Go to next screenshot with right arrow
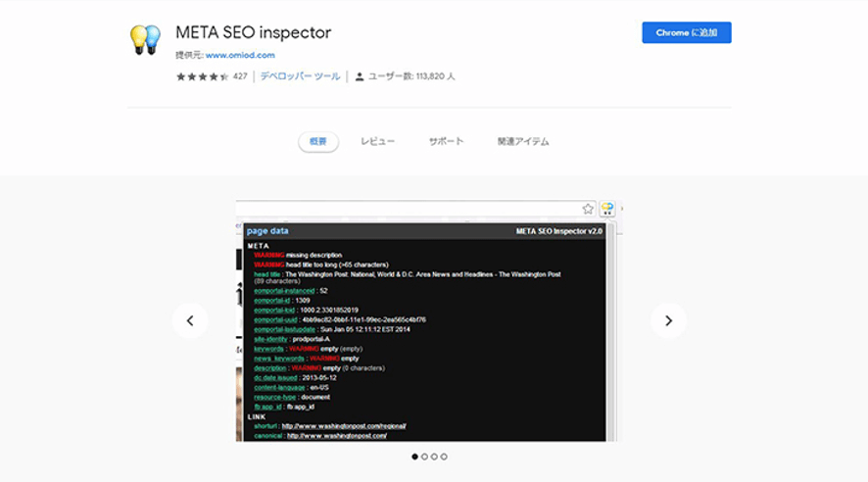The width and height of the screenshot is (868, 482). [669, 320]
